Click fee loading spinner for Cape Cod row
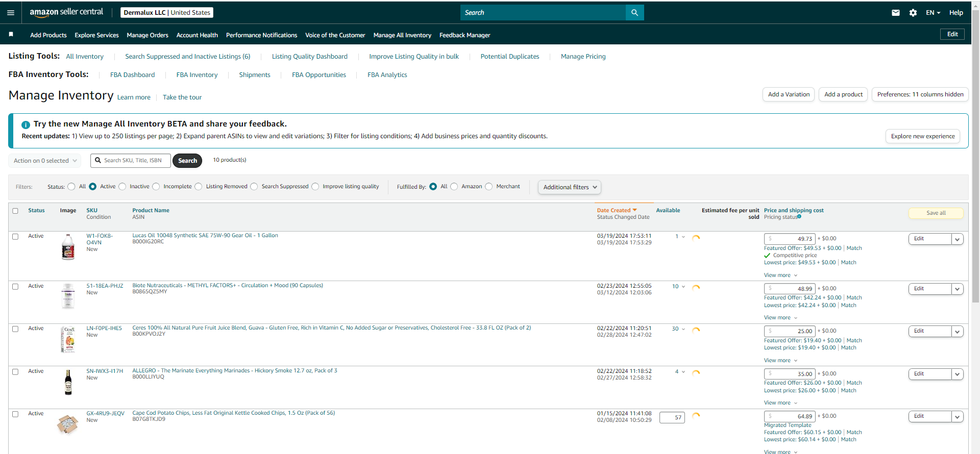 (696, 415)
